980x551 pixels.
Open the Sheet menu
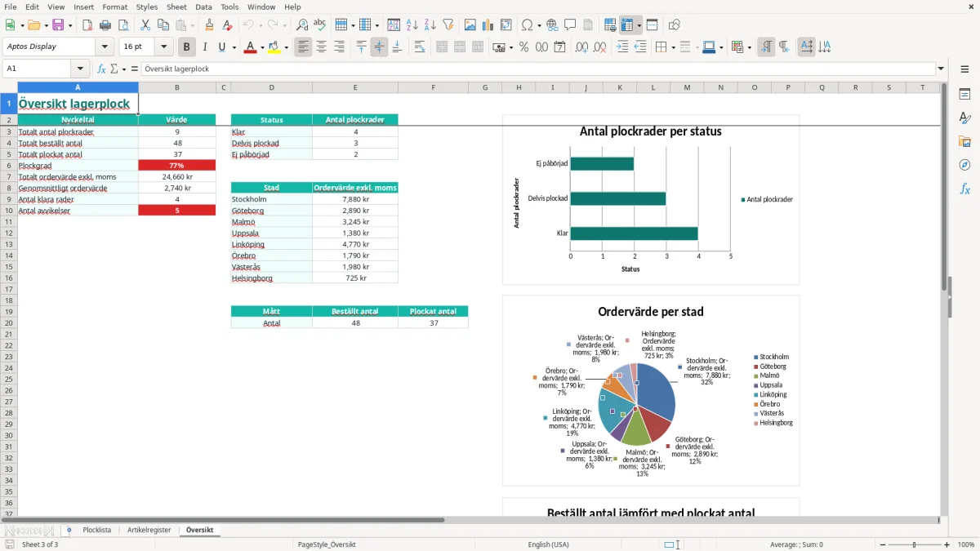pos(176,7)
